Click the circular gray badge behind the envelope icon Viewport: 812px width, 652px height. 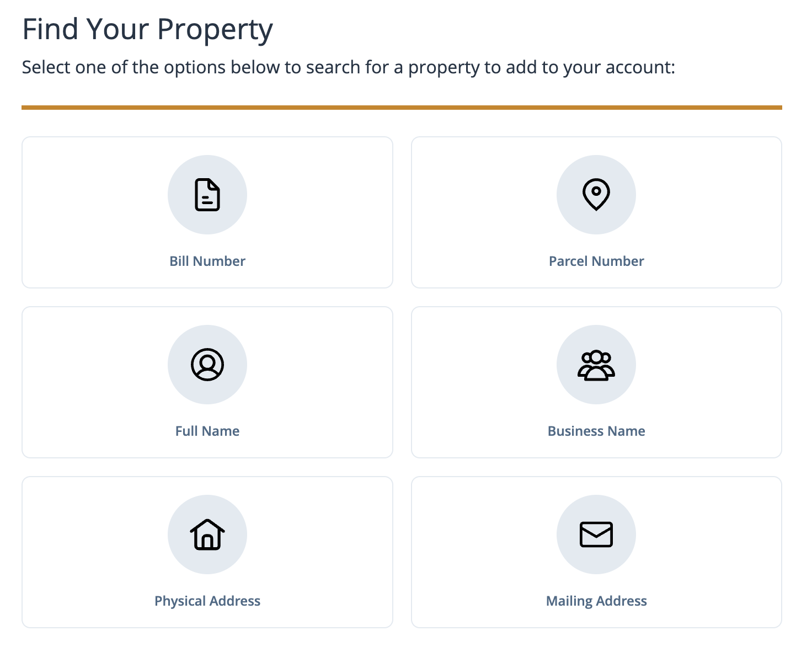tap(596, 535)
